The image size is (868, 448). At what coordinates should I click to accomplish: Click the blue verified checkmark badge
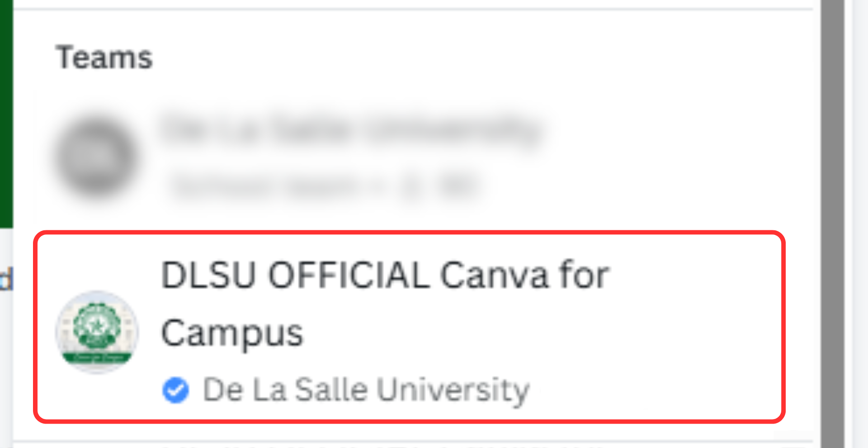pos(175,390)
